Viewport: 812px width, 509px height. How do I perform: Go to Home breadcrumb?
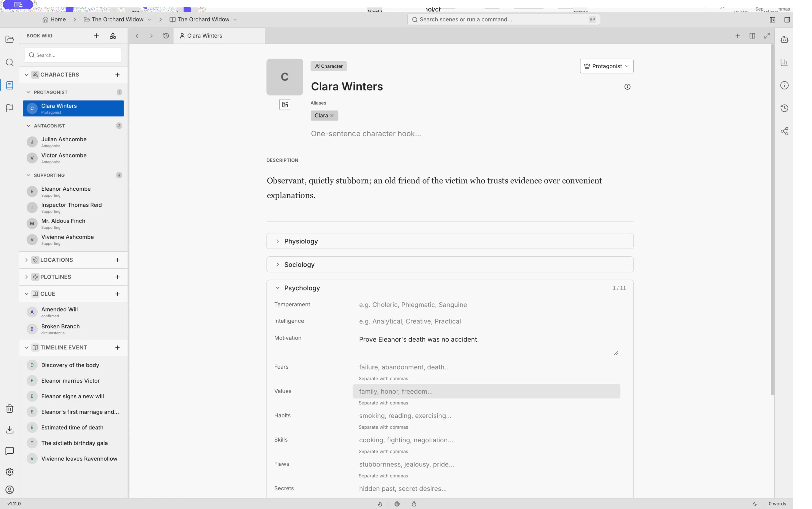pyautogui.click(x=54, y=19)
